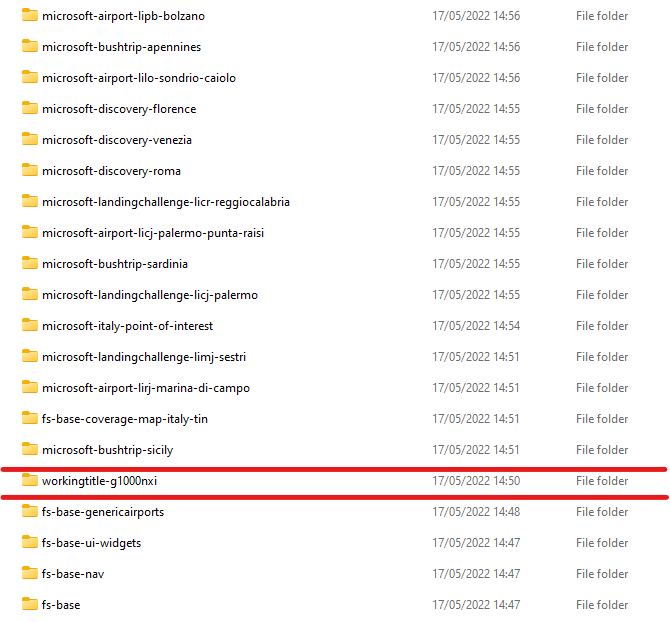The image size is (670, 622).
Task: Click folder icon of microsoft-airport-licj-palermo-punta-raisi
Action: (29, 232)
